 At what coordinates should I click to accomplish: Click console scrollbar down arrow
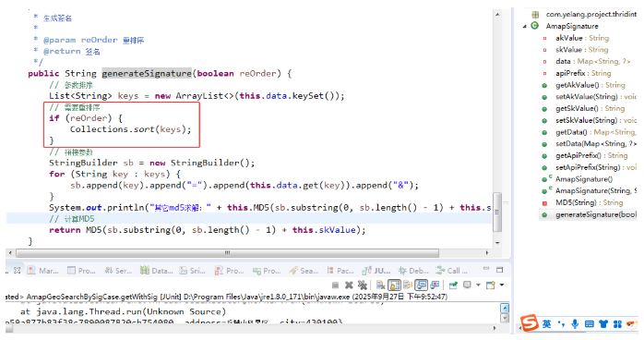505,318
